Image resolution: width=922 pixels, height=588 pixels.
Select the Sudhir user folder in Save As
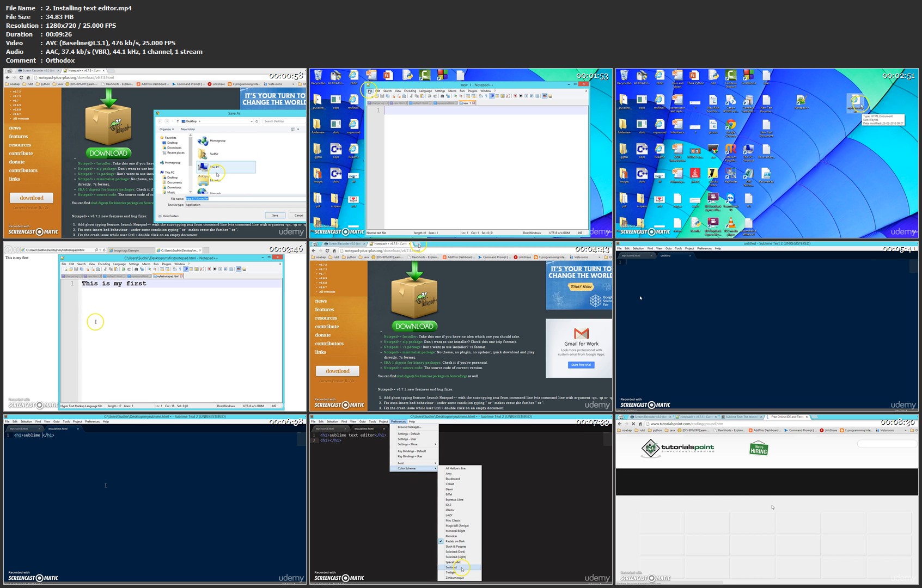[x=203, y=154]
